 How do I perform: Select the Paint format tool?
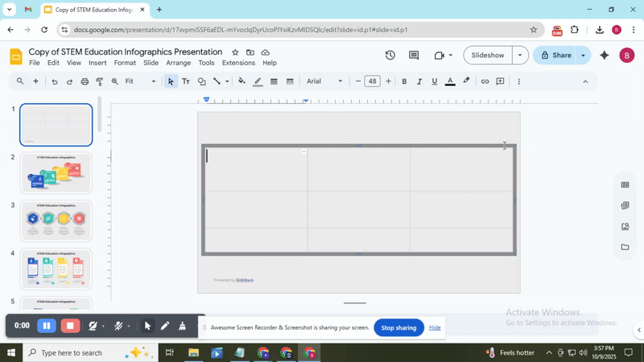click(x=100, y=81)
